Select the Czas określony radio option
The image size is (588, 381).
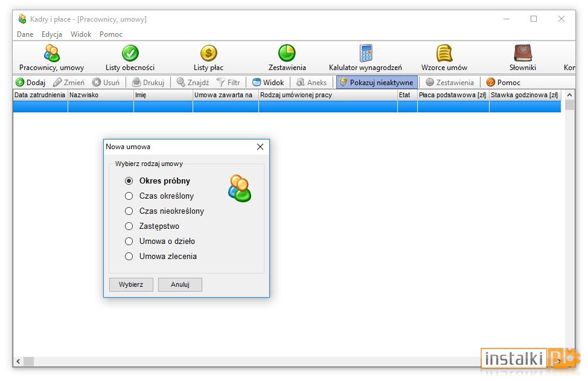click(129, 196)
